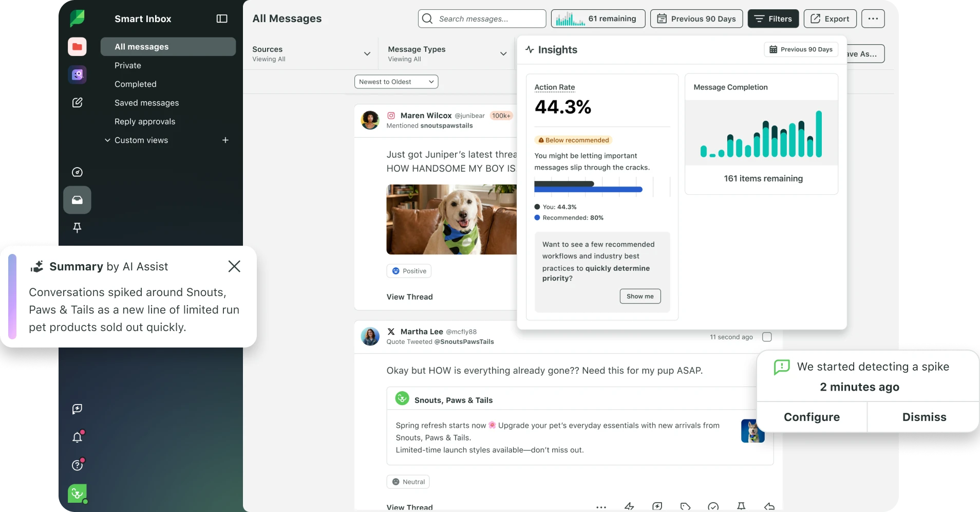Select the inbox tray icon in sidebar

point(77,200)
